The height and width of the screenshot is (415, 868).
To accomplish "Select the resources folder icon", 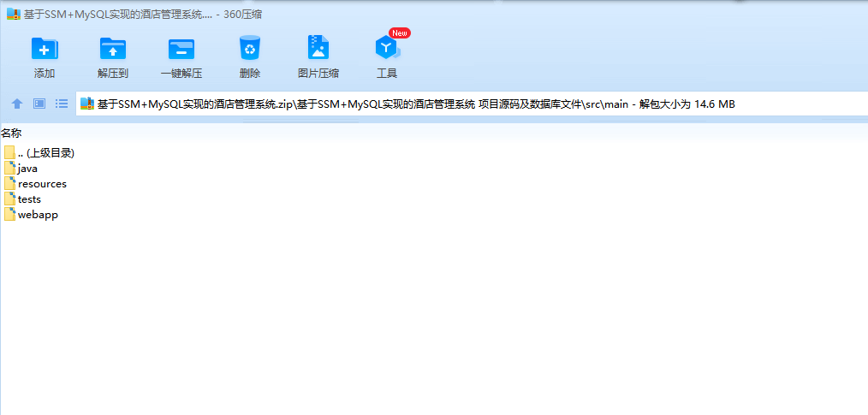I will (x=10, y=184).
